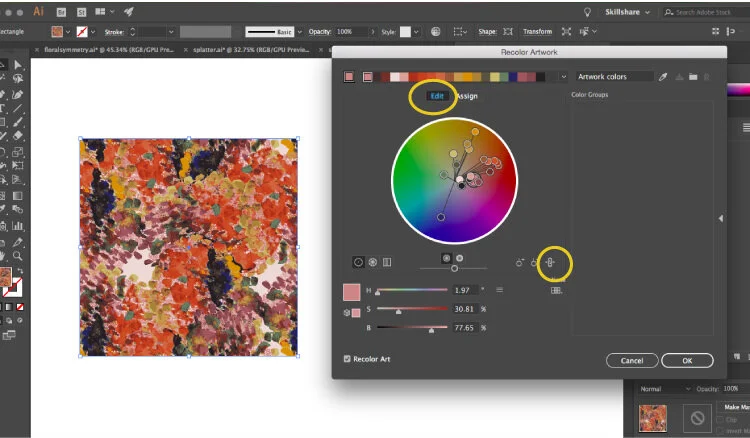This screenshot has width=750, height=438.
Task: Select the Perspective Grid tool
Action: pos(18,180)
